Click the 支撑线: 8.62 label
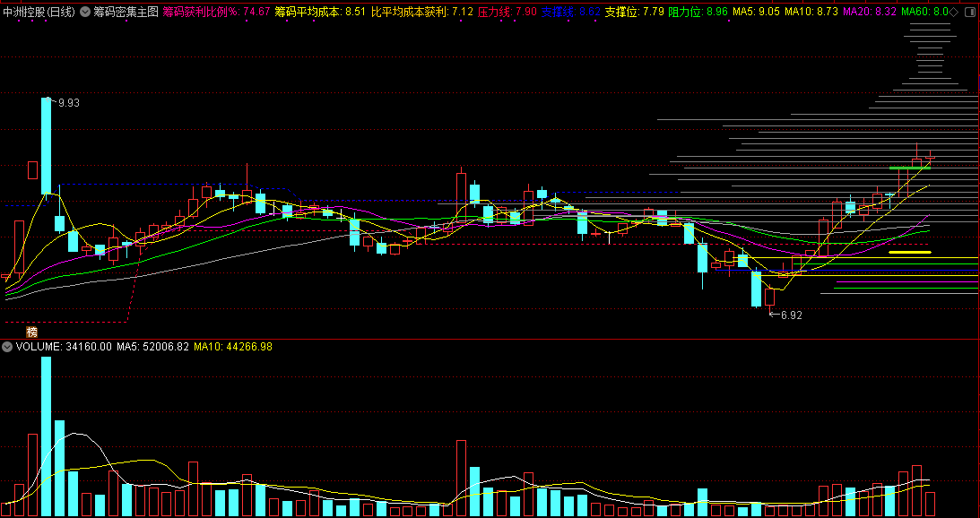 click(x=570, y=12)
